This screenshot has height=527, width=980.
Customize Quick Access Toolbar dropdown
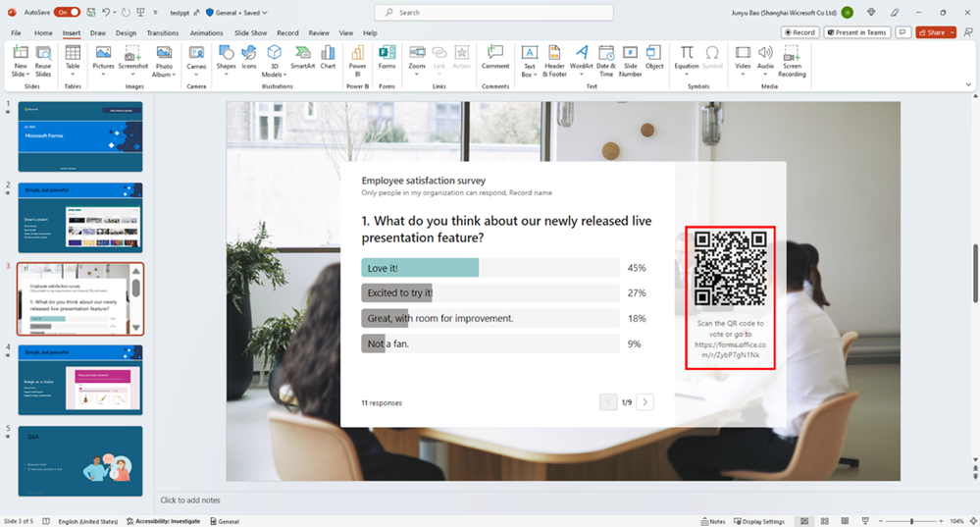pos(156,13)
